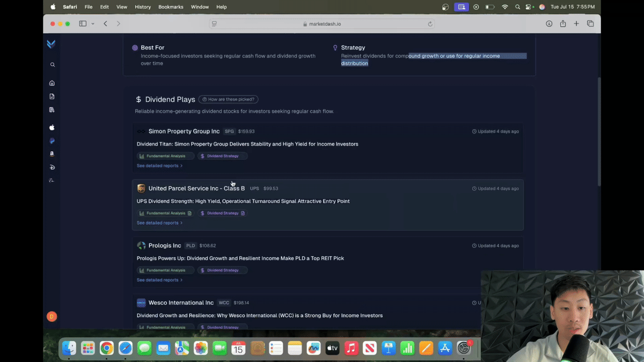The width and height of the screenshot is (644, 362).
Task: Click 'How are these picked?' button
Action: 228,99
